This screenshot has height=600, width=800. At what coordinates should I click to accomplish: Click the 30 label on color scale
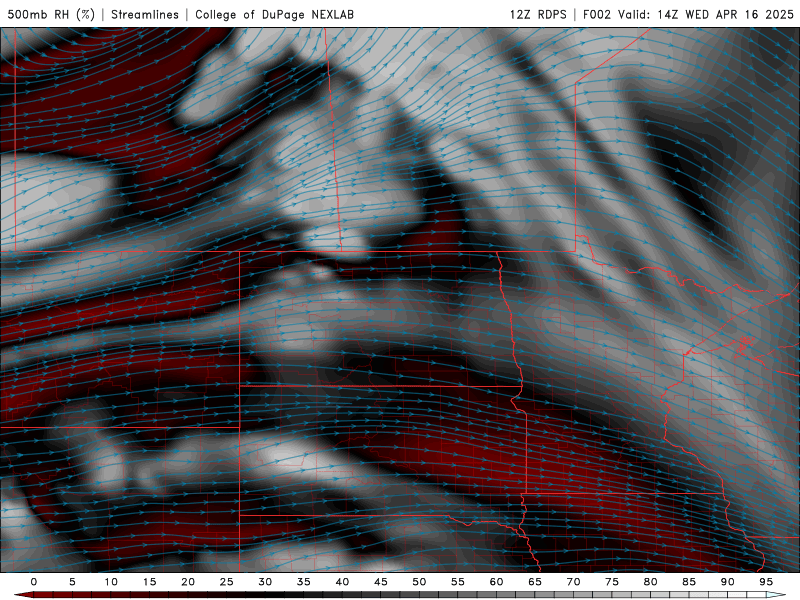265,582
